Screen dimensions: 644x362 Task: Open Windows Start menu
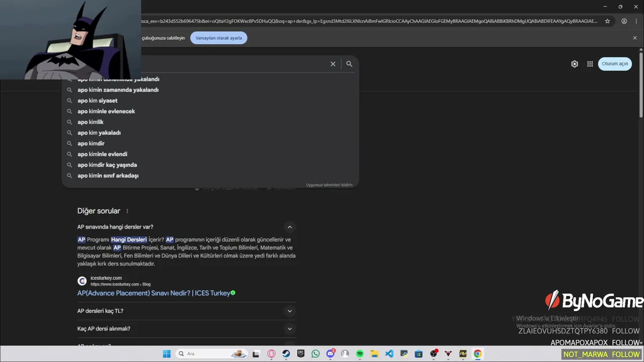point(167,353)
